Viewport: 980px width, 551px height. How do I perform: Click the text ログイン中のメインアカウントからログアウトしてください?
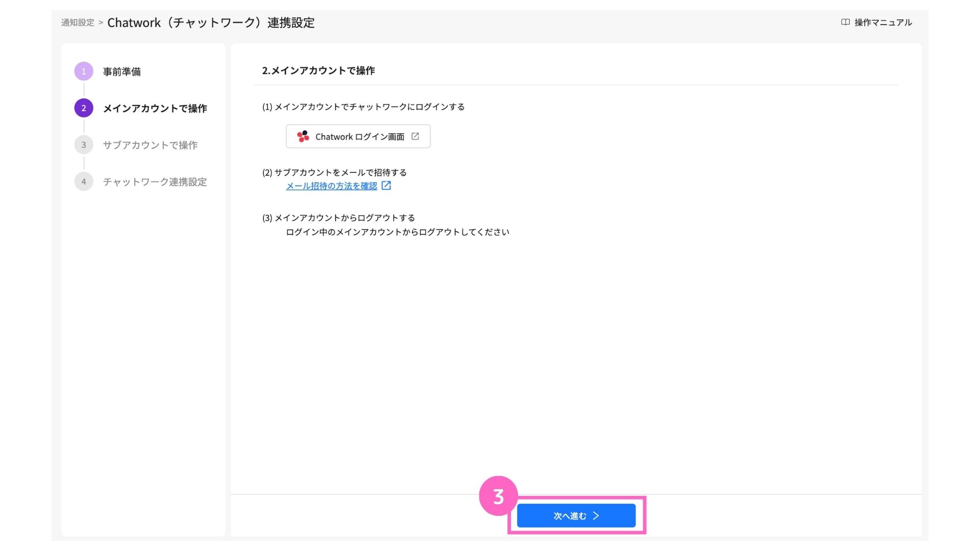(x=398, y=232)
